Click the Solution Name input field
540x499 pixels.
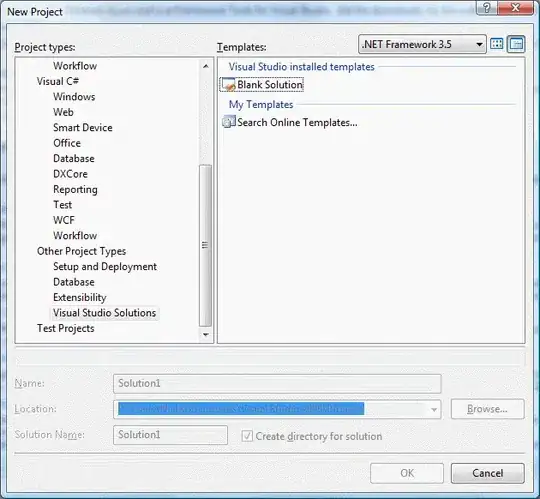(x=170, y=435)
